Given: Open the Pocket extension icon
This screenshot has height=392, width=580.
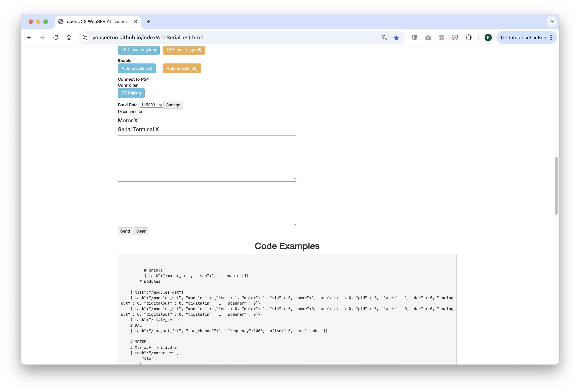Looking at the screenshot, I should tap(455, 37).
